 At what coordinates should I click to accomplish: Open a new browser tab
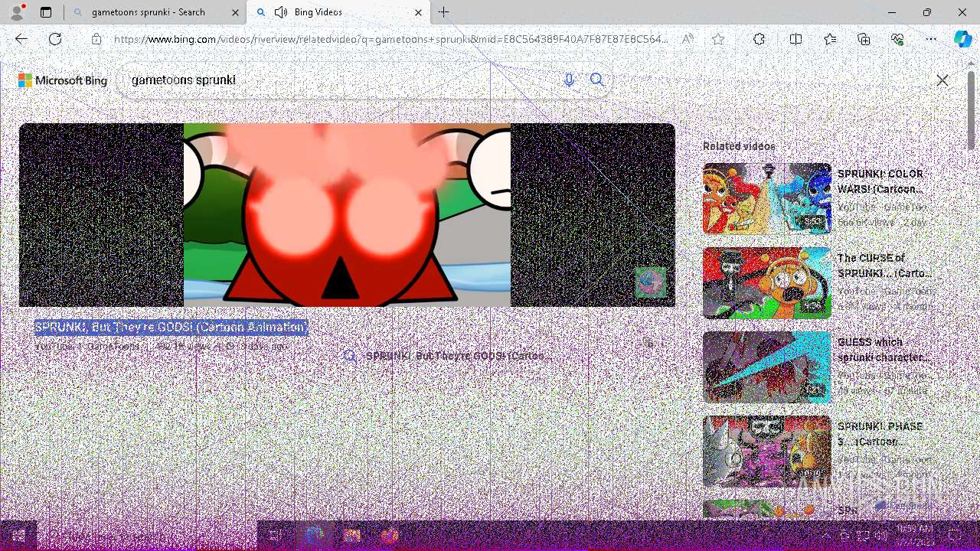tap(444, 12)
